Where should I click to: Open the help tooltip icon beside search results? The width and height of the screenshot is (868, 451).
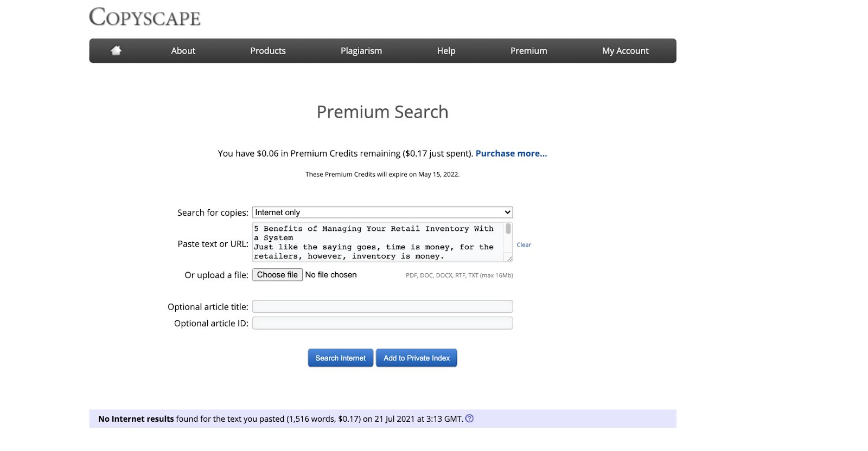tap(470, 418)
